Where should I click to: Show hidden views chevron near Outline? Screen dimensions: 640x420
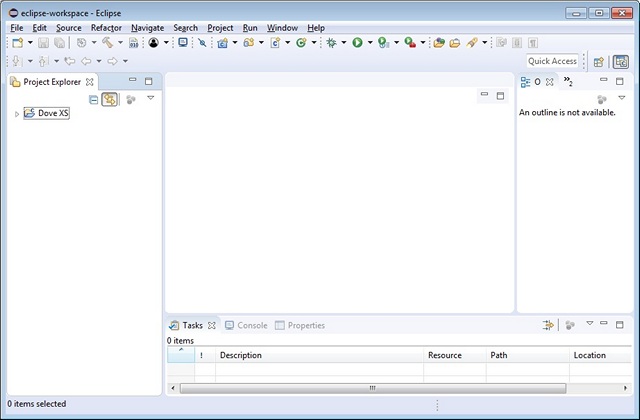(x=568, y=81)
